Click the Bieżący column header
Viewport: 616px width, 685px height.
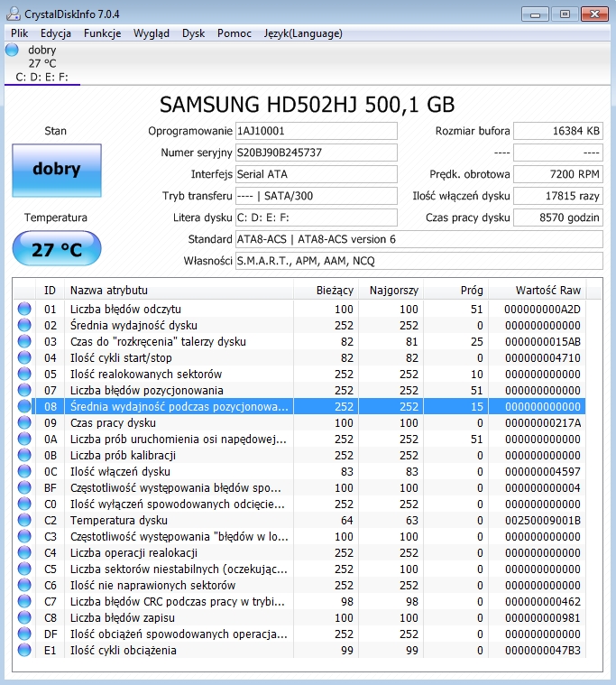click(x=326, y=290)
